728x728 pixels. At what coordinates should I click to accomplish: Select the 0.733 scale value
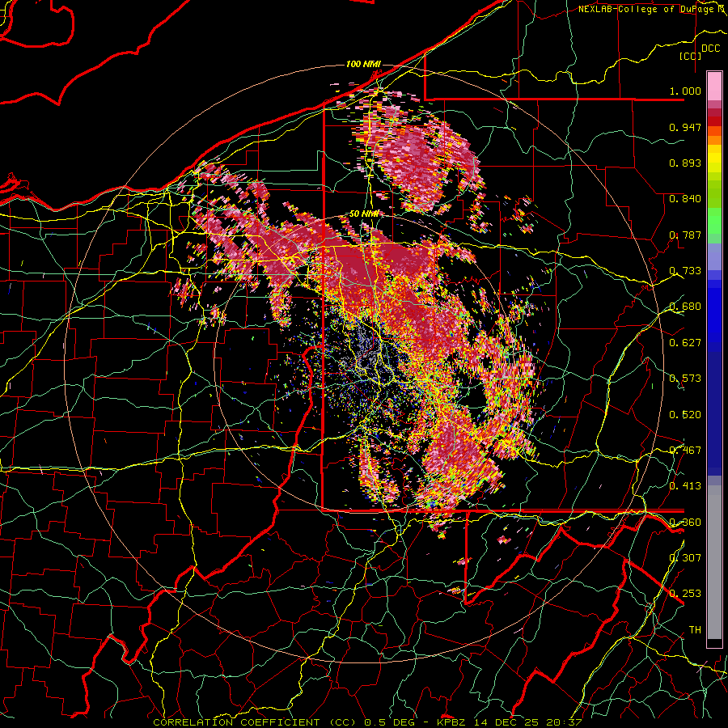click(685, 271)
